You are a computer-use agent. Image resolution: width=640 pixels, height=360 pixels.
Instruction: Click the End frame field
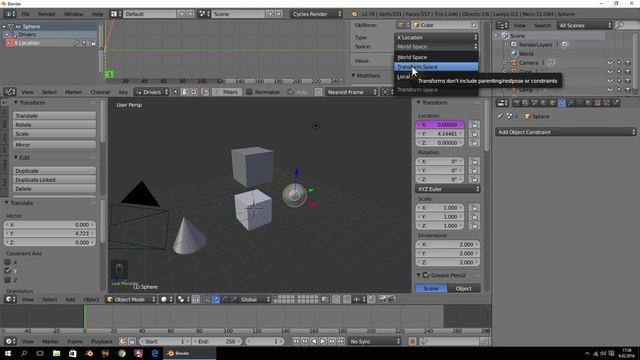217,341
